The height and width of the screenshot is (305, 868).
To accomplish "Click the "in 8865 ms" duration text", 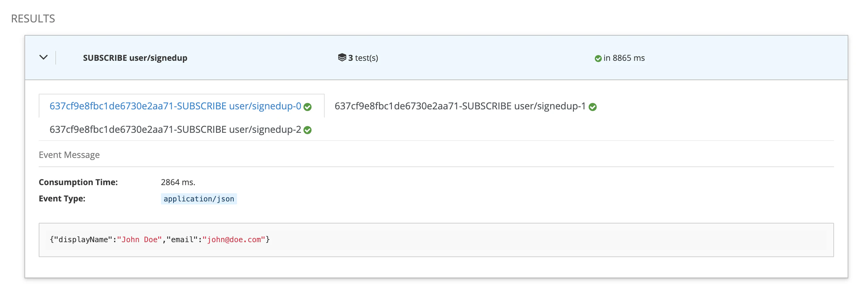I will click(624, 58).
